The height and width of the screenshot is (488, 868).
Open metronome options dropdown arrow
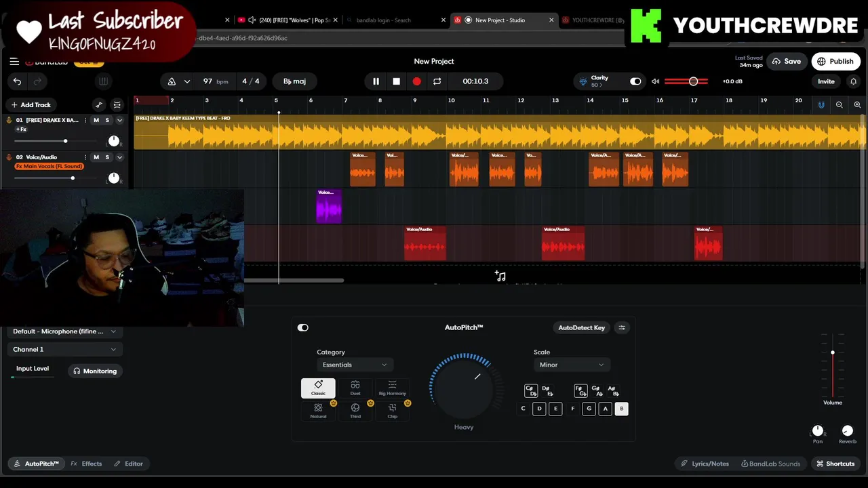point(186,81)
